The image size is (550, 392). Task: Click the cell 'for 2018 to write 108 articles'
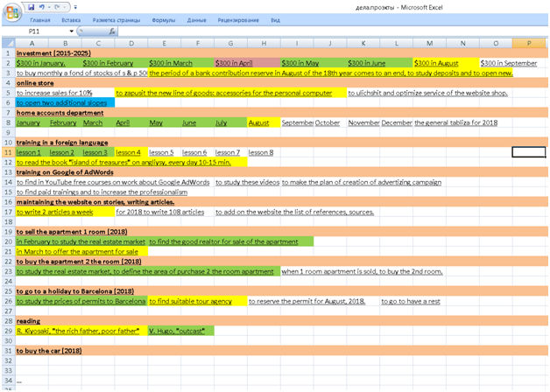pos(160,212)
